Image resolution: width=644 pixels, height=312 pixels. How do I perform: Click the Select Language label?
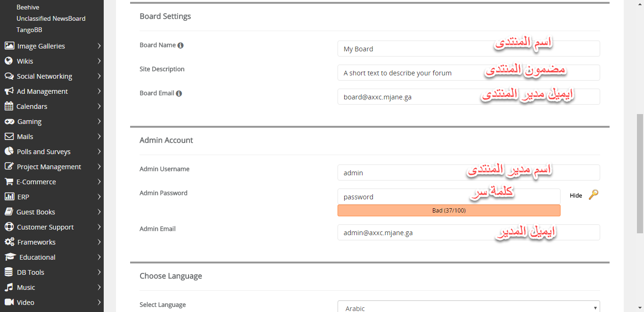pos(163,304)
